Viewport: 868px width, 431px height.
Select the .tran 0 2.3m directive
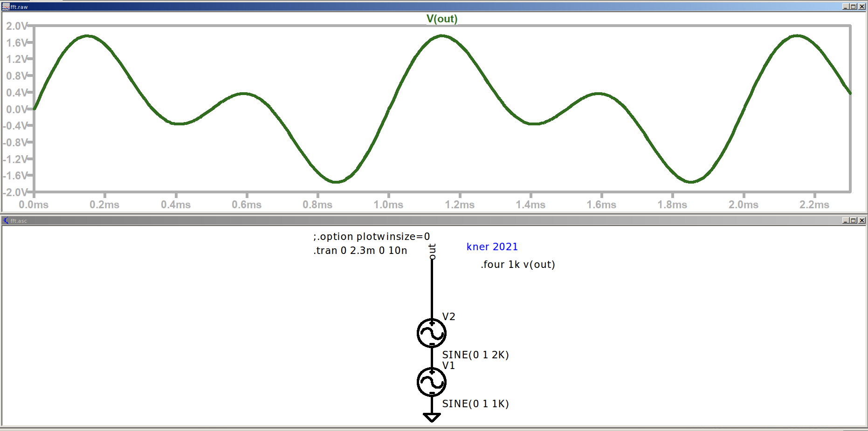tap(360, 251)
